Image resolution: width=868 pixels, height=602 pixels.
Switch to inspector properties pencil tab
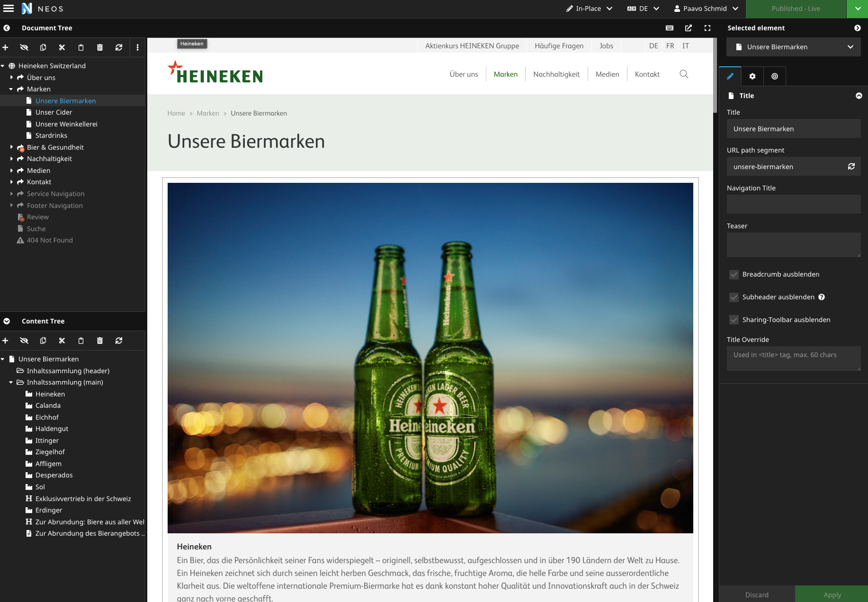click(730, 76)
